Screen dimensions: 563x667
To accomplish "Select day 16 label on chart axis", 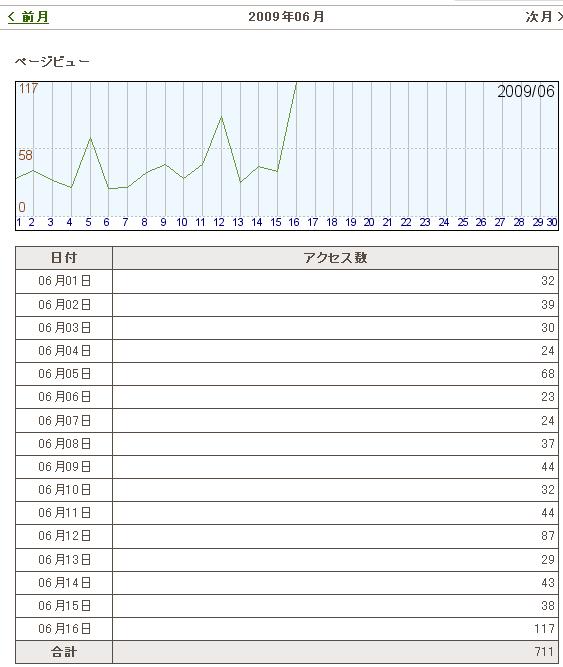I will tap(294, 222).
